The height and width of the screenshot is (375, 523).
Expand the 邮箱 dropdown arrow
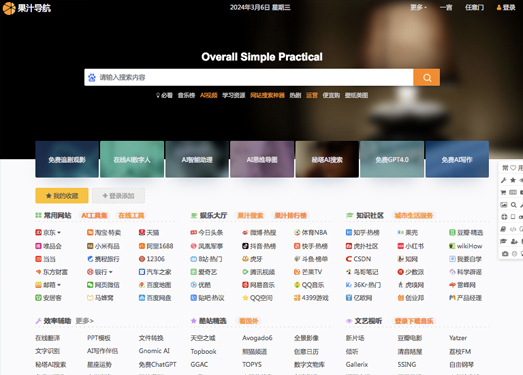[59, 285]
